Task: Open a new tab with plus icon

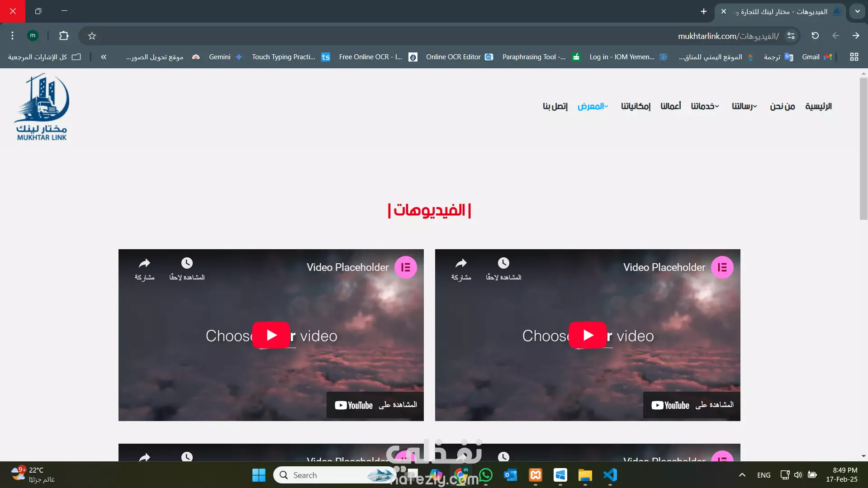Action: (703, 11)
